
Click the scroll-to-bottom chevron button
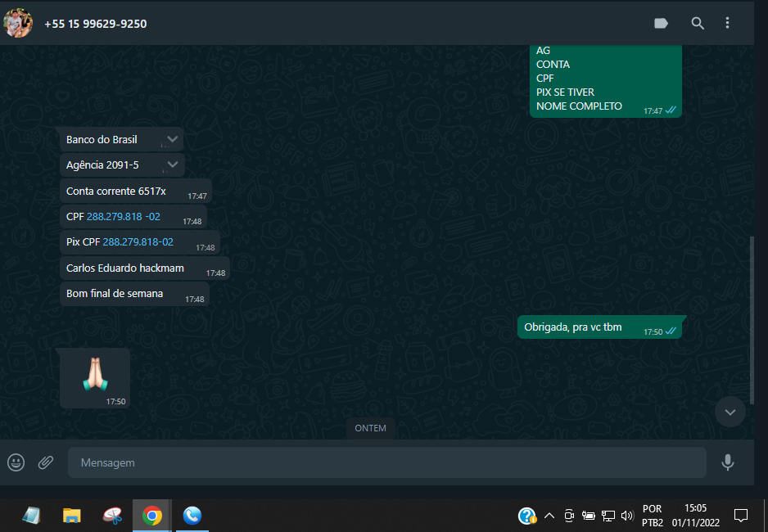[730, 412]
